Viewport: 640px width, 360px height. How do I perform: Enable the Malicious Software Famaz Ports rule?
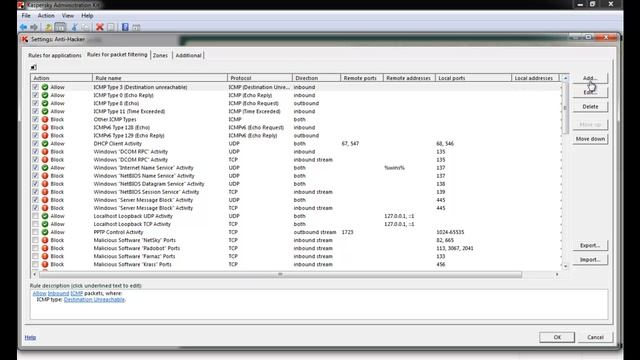[36, 256]
